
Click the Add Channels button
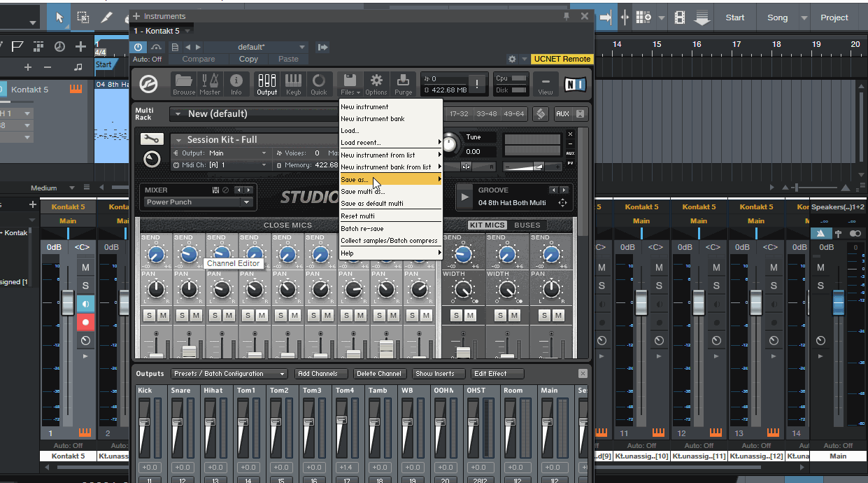click(x=320, y=374)
